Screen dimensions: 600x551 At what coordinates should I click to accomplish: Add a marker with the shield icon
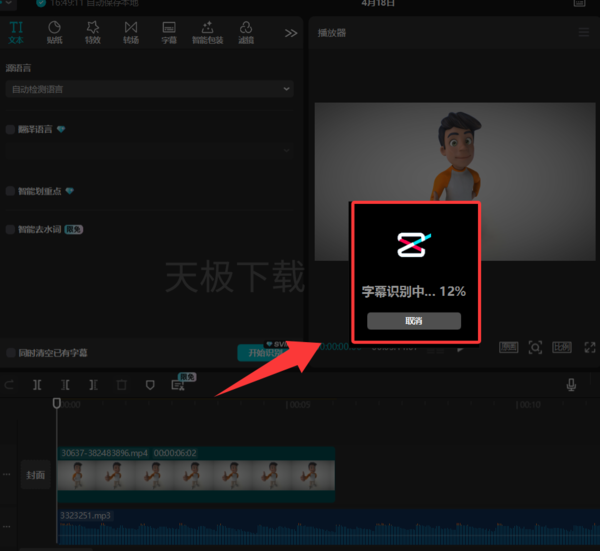[150, 385]
